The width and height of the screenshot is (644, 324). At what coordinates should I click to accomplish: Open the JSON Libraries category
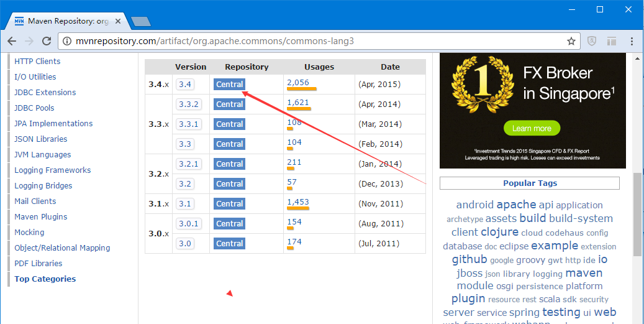pos(40,139)
